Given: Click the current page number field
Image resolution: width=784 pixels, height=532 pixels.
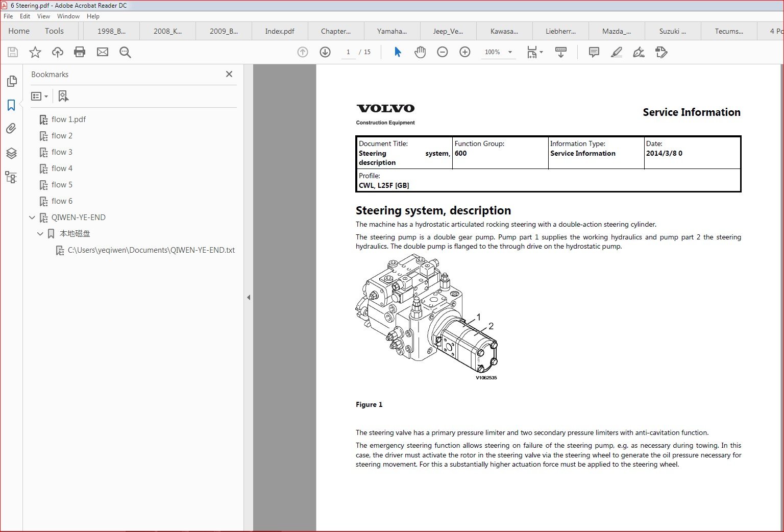Looking at the screenshot, I should [348, 52].
